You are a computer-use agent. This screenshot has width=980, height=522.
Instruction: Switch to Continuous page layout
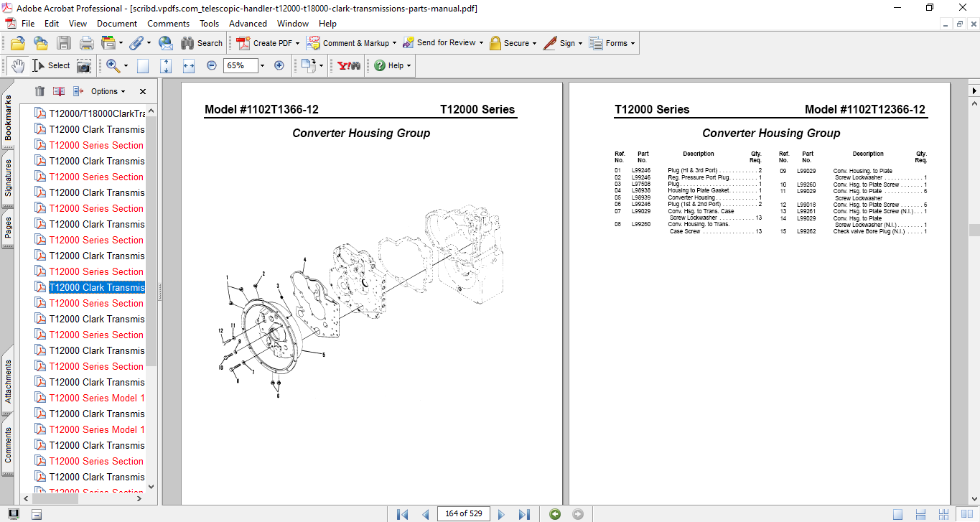pyautogui.click(x=921, y=514)
